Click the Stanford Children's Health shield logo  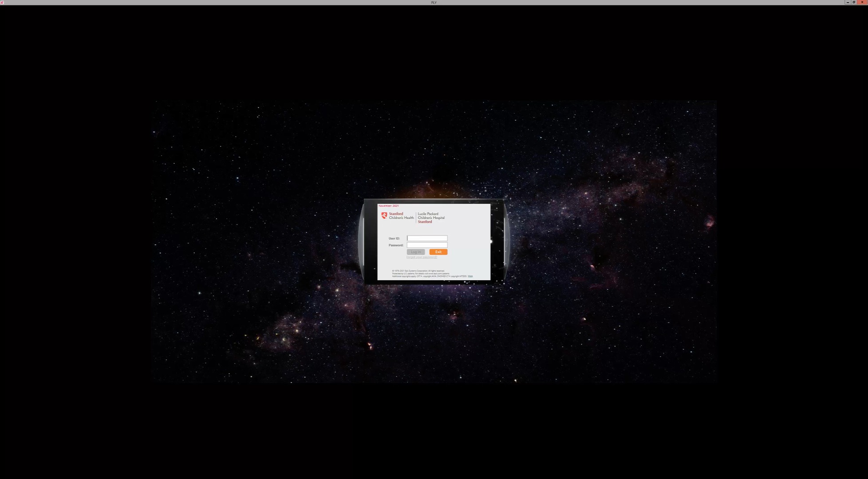coord(384,216)
